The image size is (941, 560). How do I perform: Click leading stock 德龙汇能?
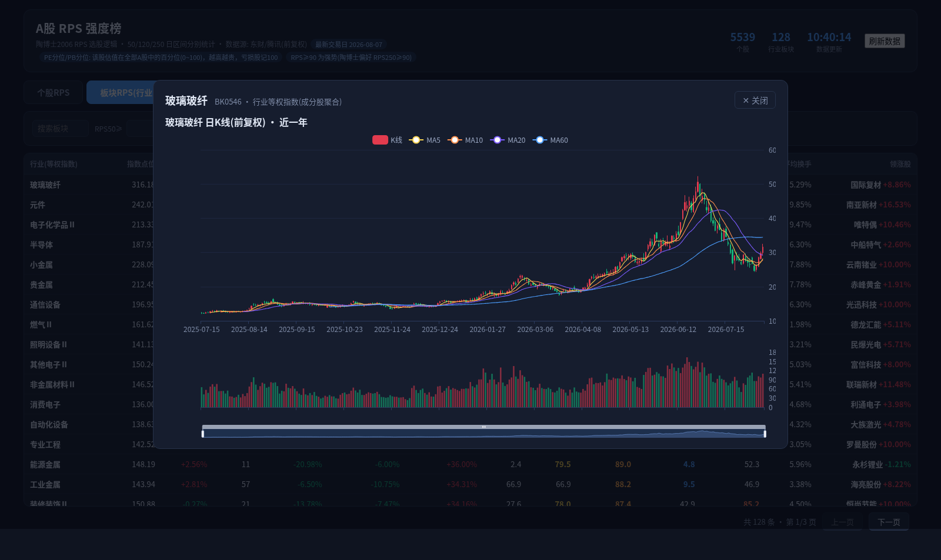(x=866, y=325)
